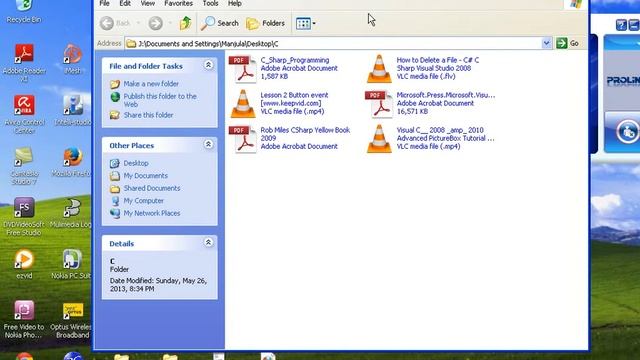The height and width of the screenshot is (360, 640).
Task: Select How to Delete a File VLC icon
Action: [379, 69]
